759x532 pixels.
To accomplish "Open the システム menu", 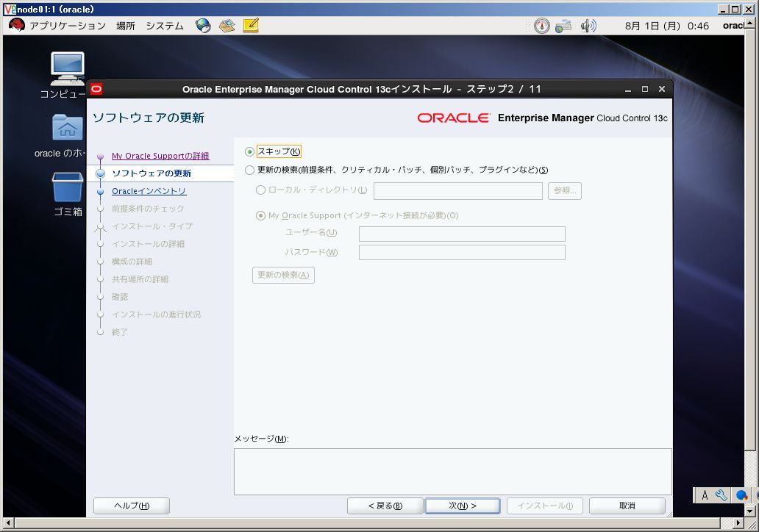I will click(165, 26).
